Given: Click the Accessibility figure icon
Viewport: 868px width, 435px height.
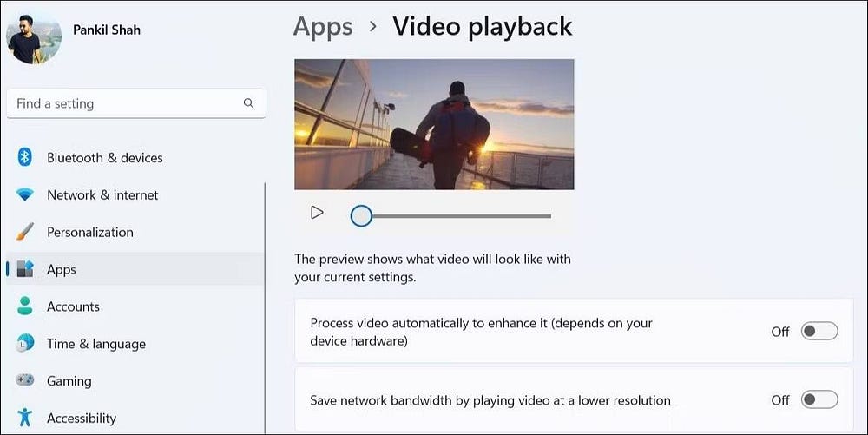Looking at the screenshot, I should (25, 418).
